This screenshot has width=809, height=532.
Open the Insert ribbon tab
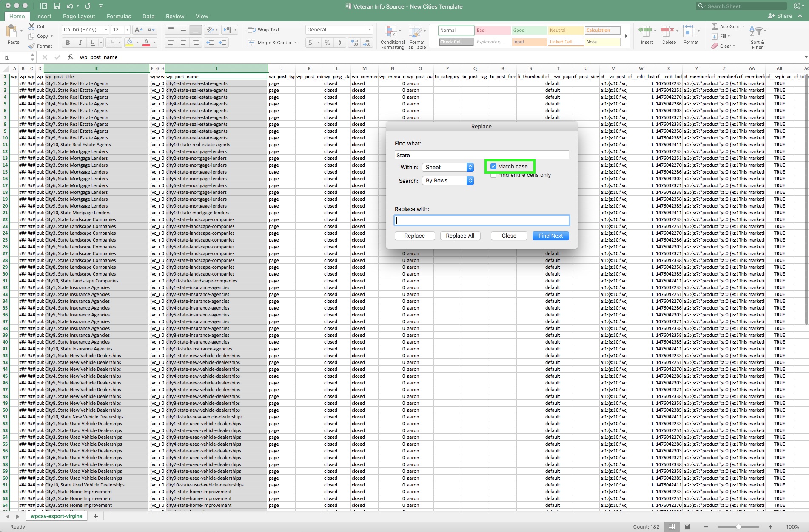point(43,16)
